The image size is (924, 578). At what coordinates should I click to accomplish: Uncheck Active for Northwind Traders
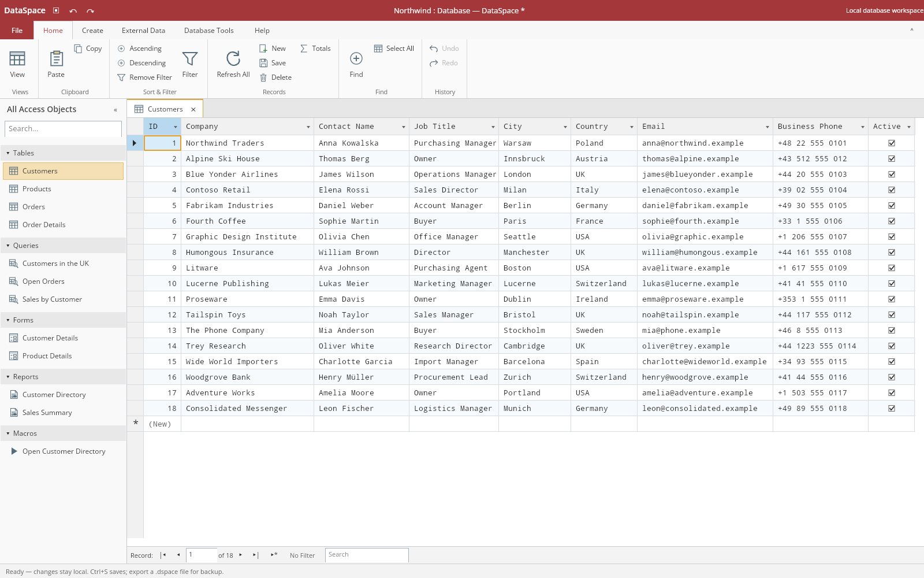[892, 143]
